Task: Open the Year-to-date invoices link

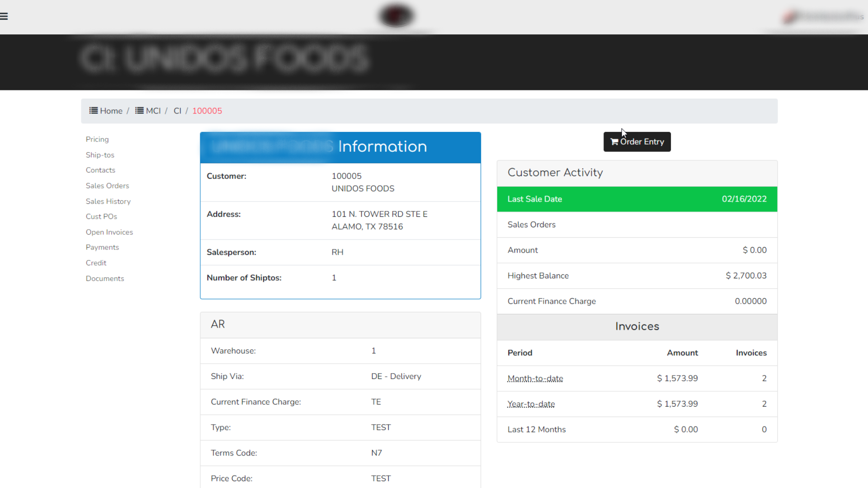Action: pos(531,404)
